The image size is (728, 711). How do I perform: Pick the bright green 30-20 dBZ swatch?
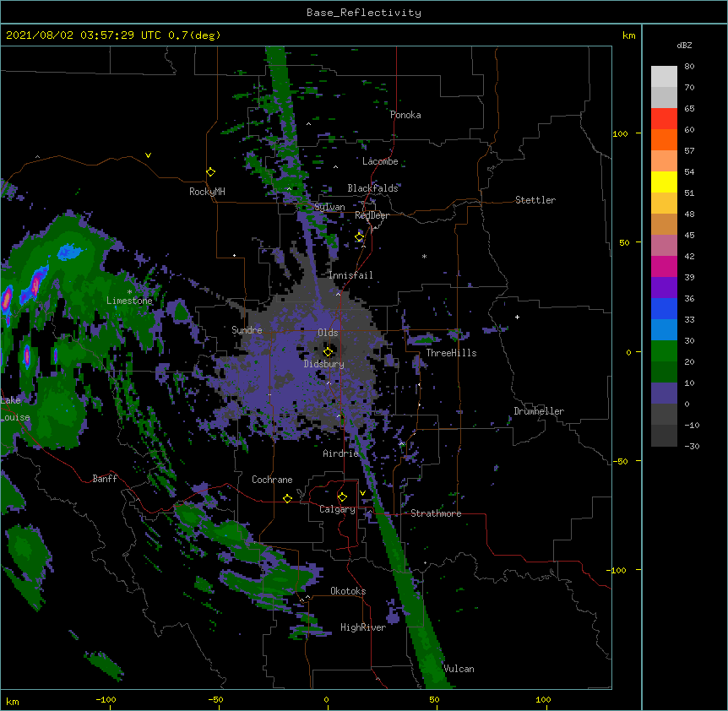664,351
